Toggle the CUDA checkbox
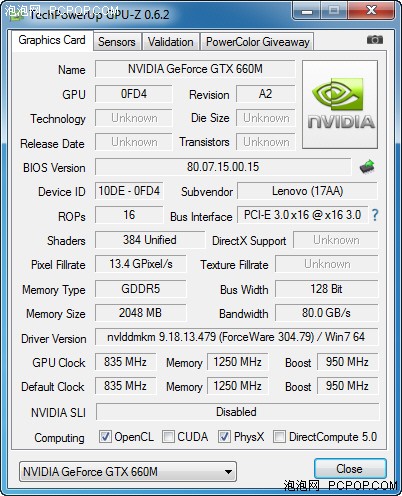402x496 pixels. coord(168,436)
